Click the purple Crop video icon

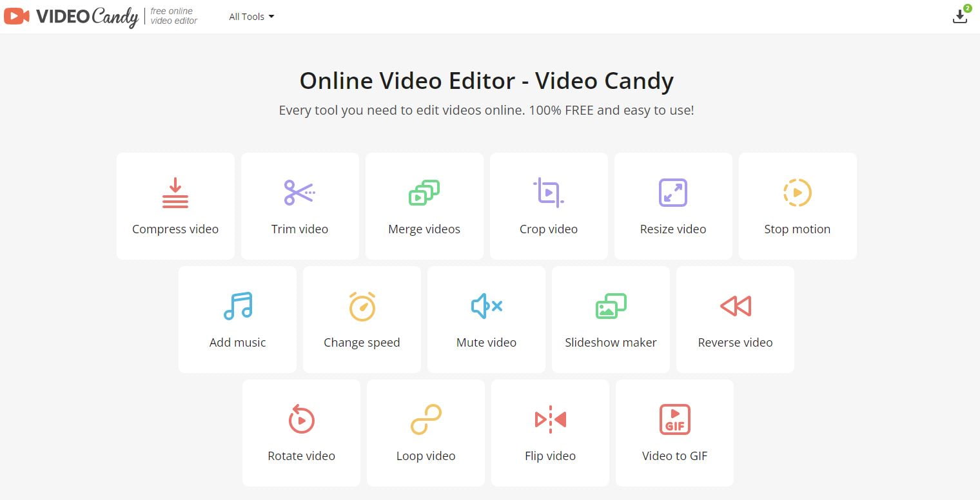pyautogui.click(x=549, y=193)
